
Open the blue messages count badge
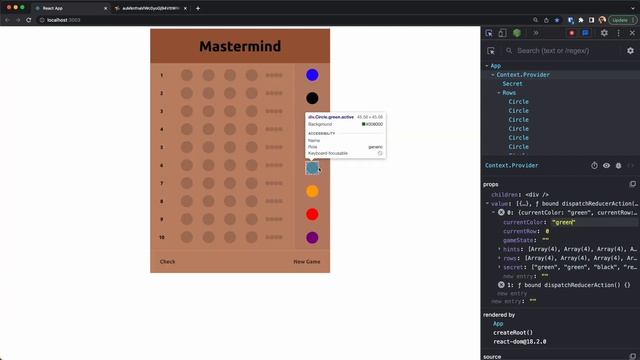coord(586,33)
